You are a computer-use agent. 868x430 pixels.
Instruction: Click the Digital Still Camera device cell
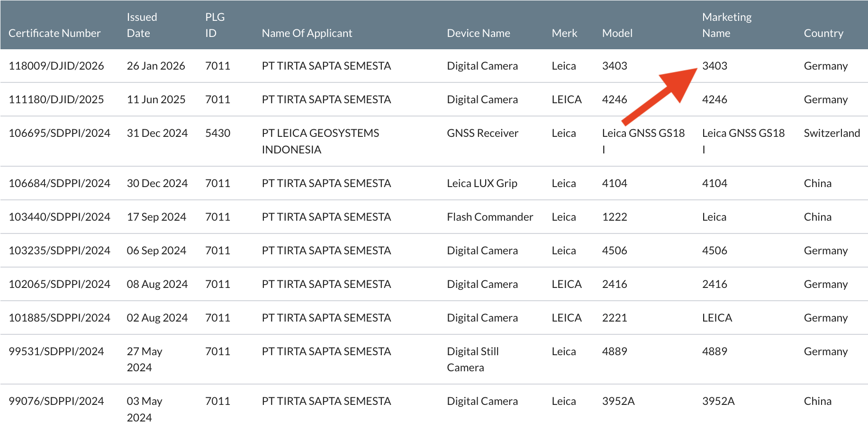point(472,359)
